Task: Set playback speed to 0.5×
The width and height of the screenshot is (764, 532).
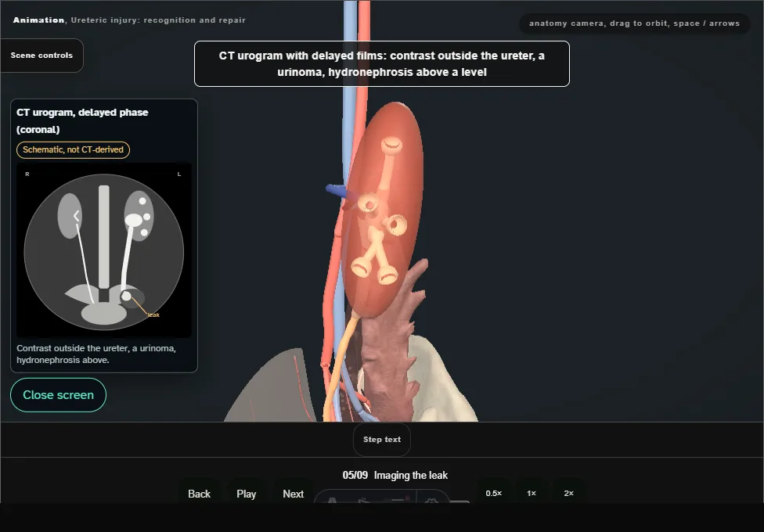Action: coord(494,494)
